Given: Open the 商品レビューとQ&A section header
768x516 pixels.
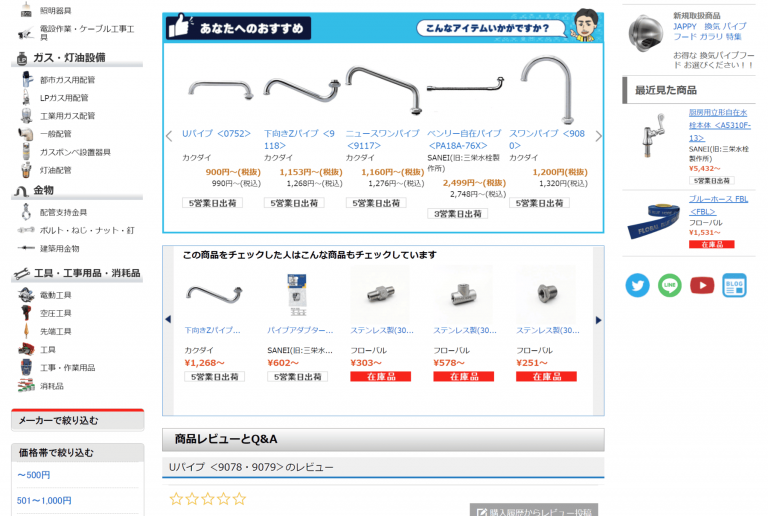Looking at the screenshot, I should (383, 440).
